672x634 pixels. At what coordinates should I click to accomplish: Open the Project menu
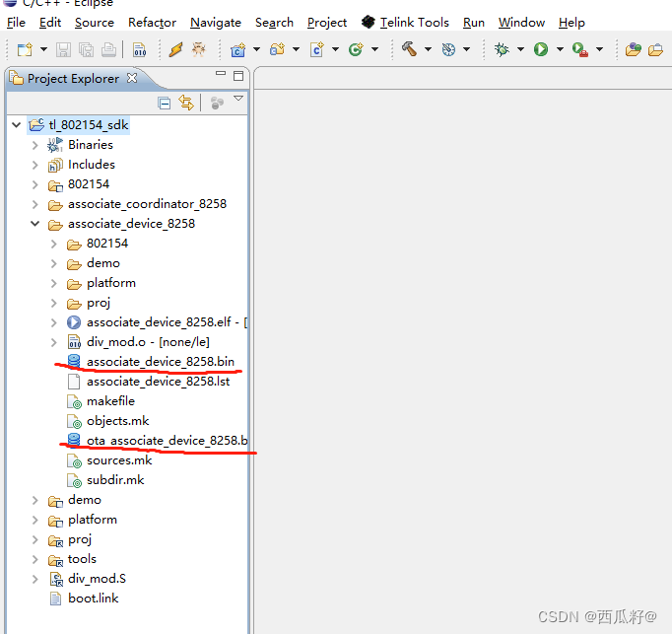pos(327,23)
